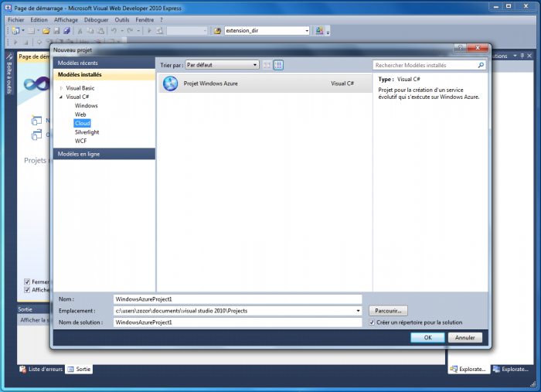The width and height of the screenshot is (541, 392).
Task: Expand the Visual Basic tree node
Action: 62,88
